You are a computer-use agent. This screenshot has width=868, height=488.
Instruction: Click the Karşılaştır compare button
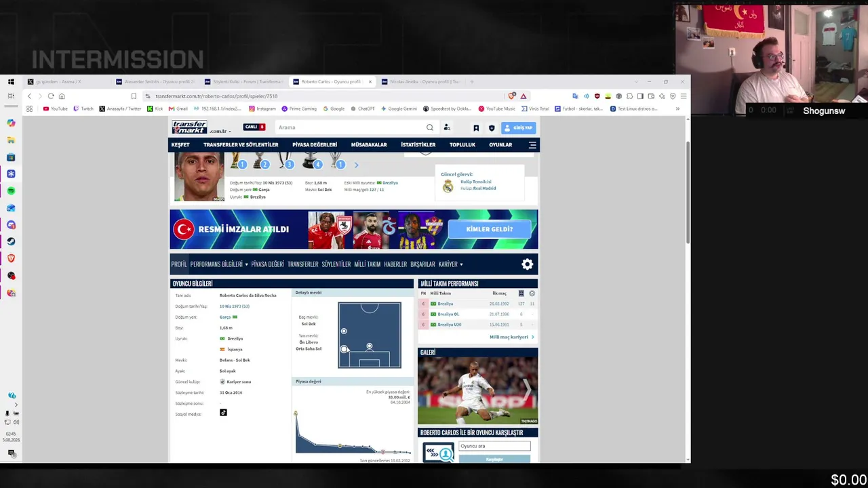[494, 459]
